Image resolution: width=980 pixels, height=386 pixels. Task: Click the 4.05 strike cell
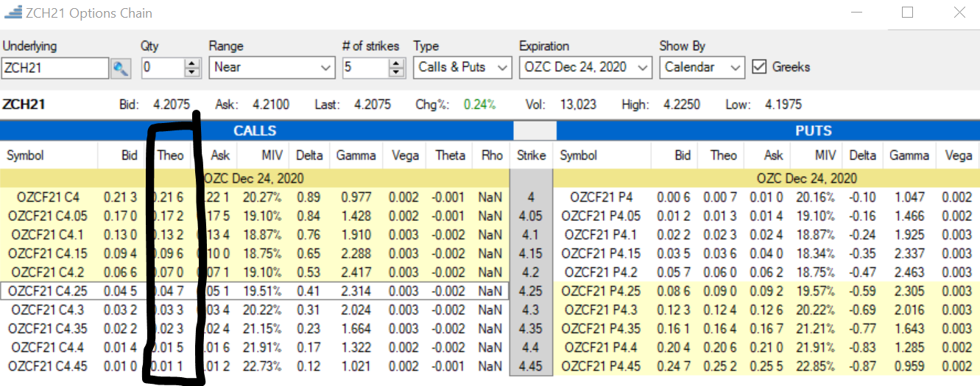[531, 217]
